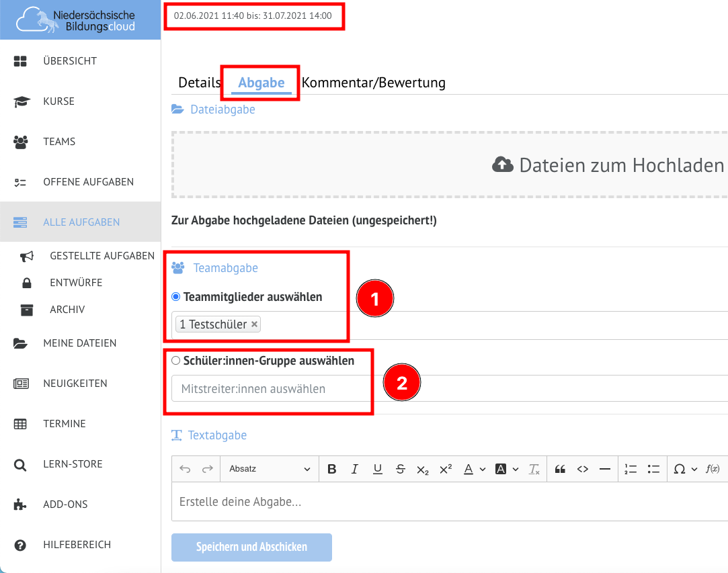The image size is (728, 573).
Task: Open Lern-Store via magnifier icon
Action: click(20, 464)
